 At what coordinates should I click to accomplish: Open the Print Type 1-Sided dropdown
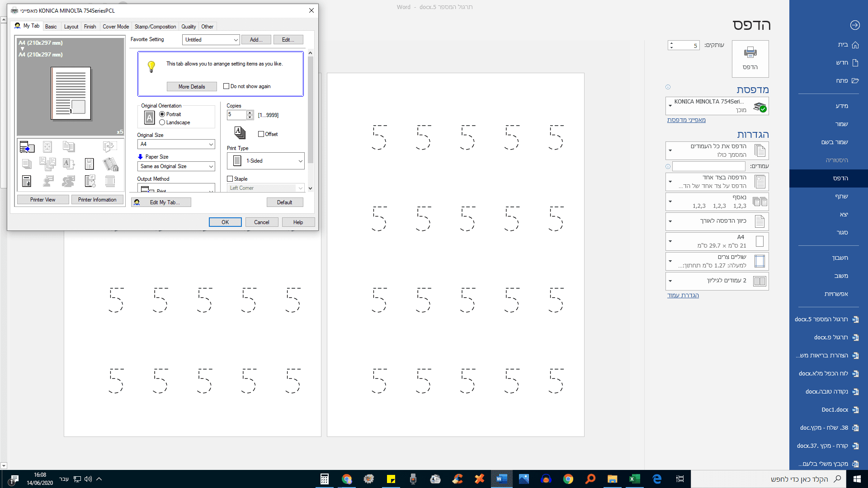[266, 161]
